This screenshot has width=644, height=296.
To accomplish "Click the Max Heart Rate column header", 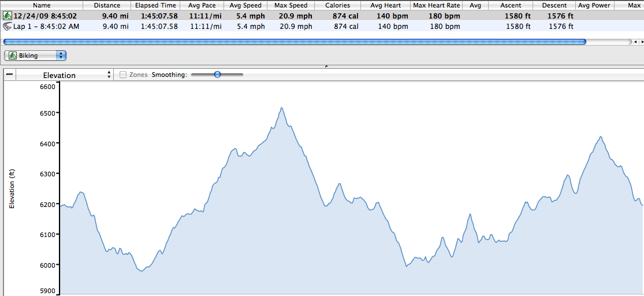I will click(x=437, y=5).
